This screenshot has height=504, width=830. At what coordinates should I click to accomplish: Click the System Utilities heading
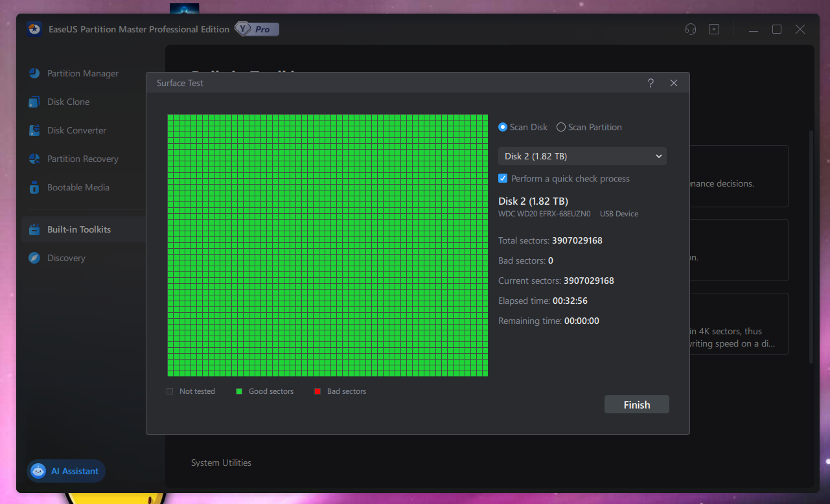(x=221, y=463)
